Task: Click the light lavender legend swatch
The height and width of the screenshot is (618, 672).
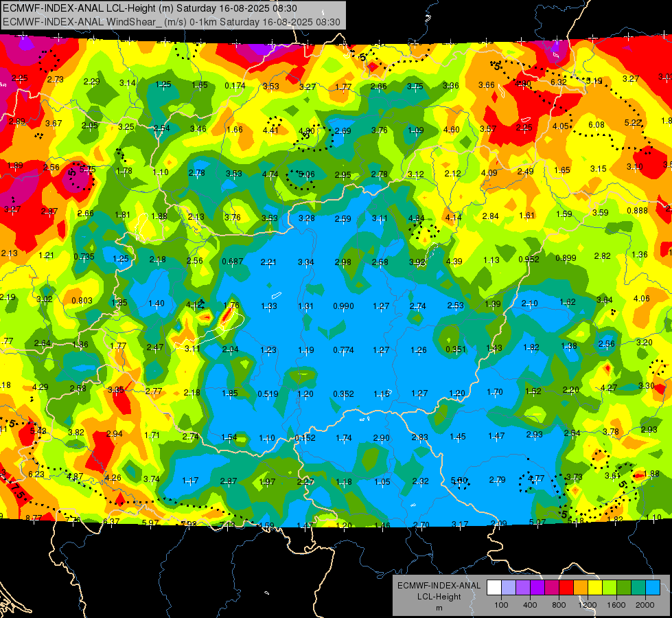Action: tap(509, 588)
